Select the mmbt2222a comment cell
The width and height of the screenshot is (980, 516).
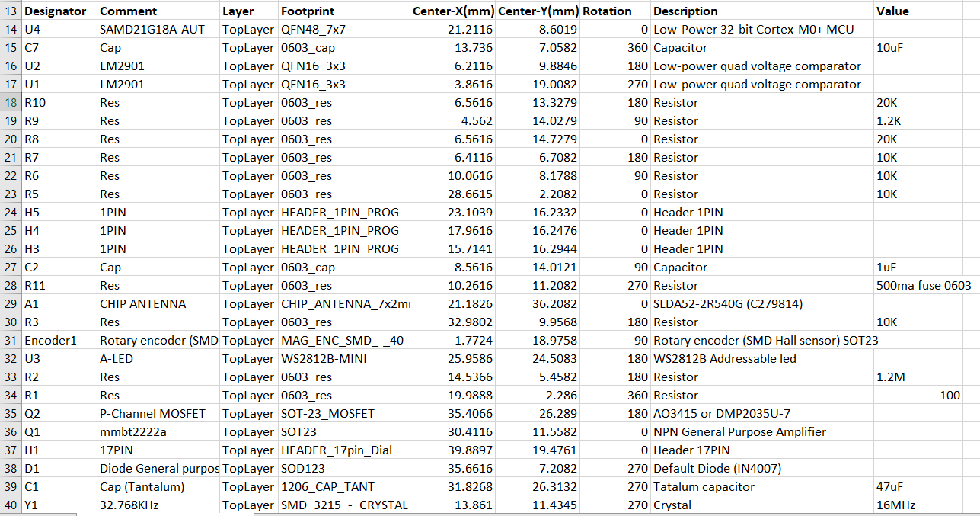[159, 432]
